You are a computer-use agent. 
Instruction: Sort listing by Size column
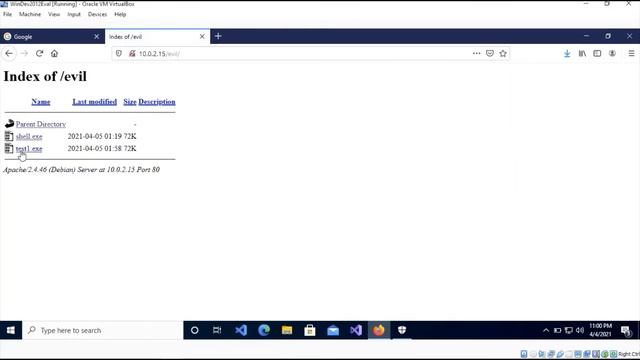[130, 102]
